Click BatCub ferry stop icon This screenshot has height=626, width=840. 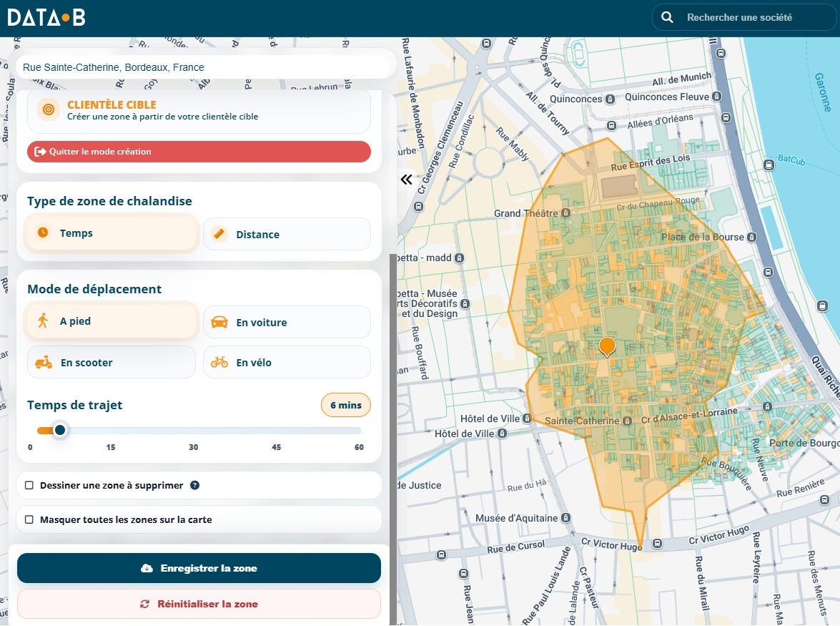pyautogui.click(x=769, y=165)
